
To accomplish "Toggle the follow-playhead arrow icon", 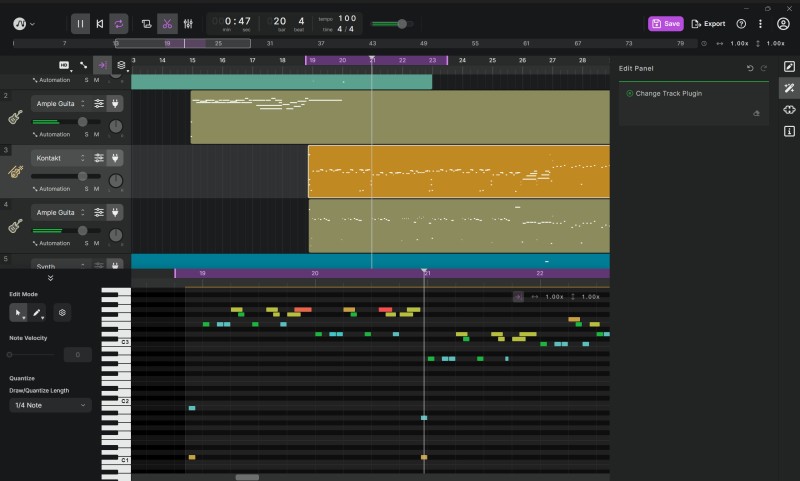I will (x=102, y=65).
